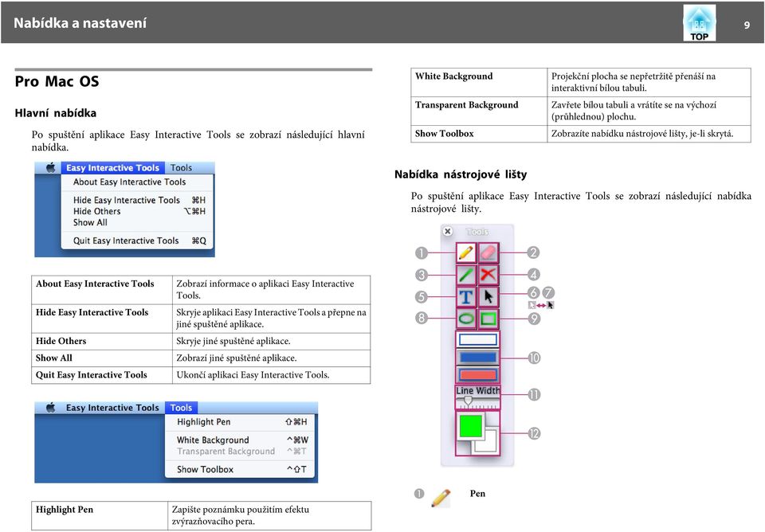Choose About Easy Interactive Tools menu entry
The height and width of the screenshot is (532, 765).
(x=129, y=182)
